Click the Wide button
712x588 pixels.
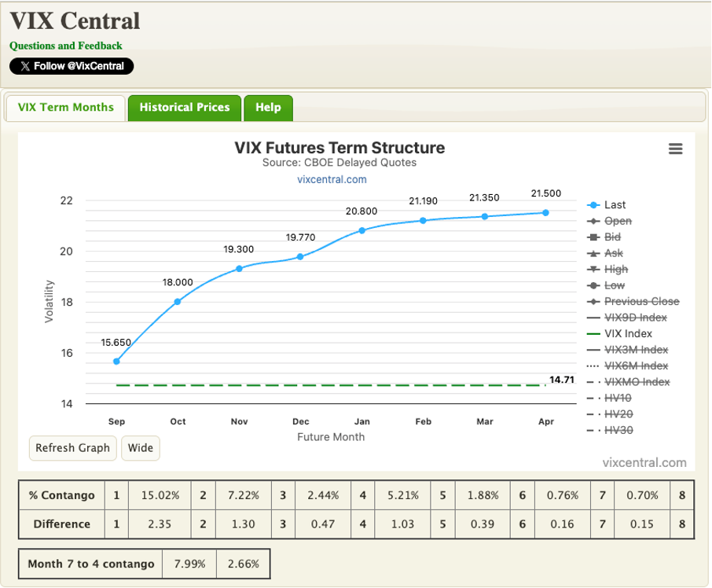coord(141,448)
